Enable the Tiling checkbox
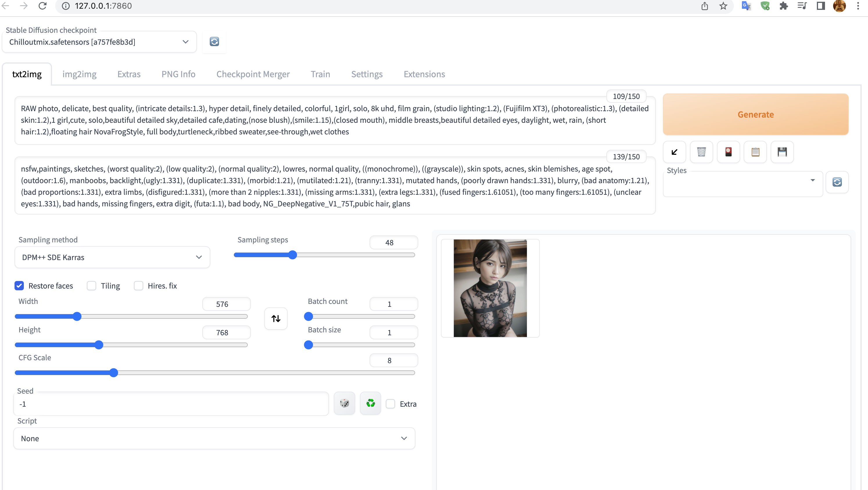 91,286
